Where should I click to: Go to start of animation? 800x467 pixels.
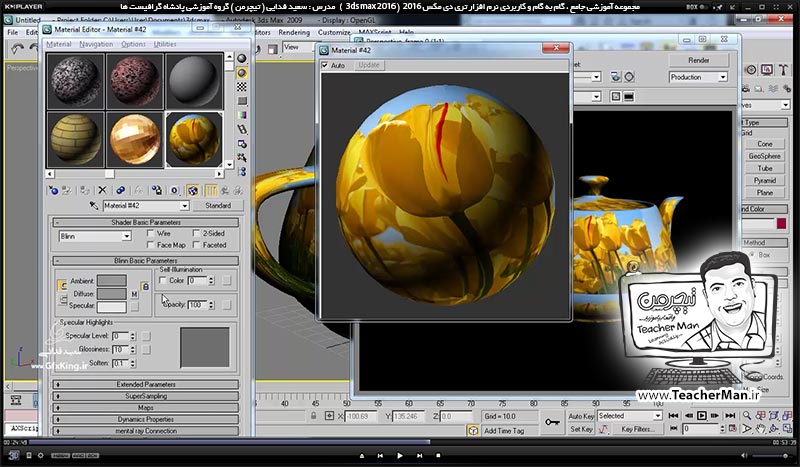point(673,415)
